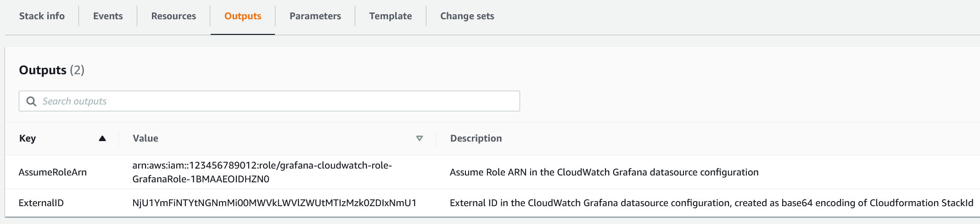Screen dimensions: 980x224
Task: Open the Resources tab
Action: pyautogui.click(x=174, y=16)
